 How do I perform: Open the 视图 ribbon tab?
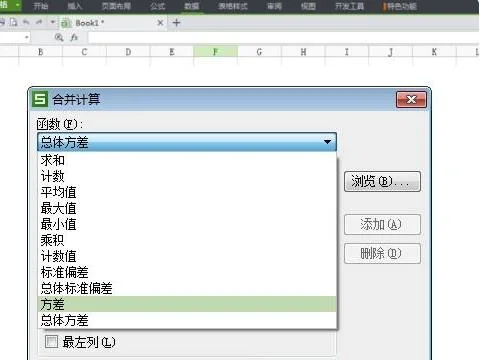[x=308, y=6]
